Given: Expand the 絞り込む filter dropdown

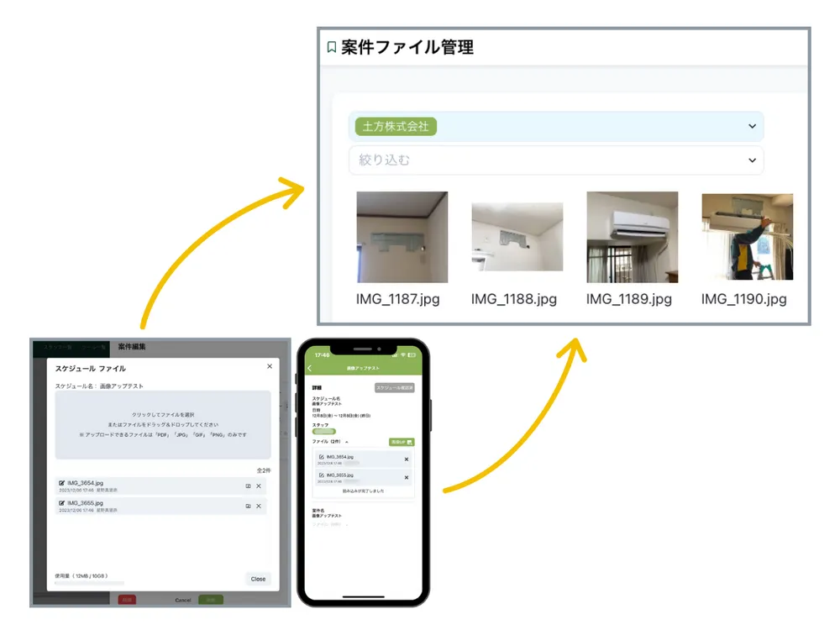Looking at the screenshot, I should click(x=555, y=160).
